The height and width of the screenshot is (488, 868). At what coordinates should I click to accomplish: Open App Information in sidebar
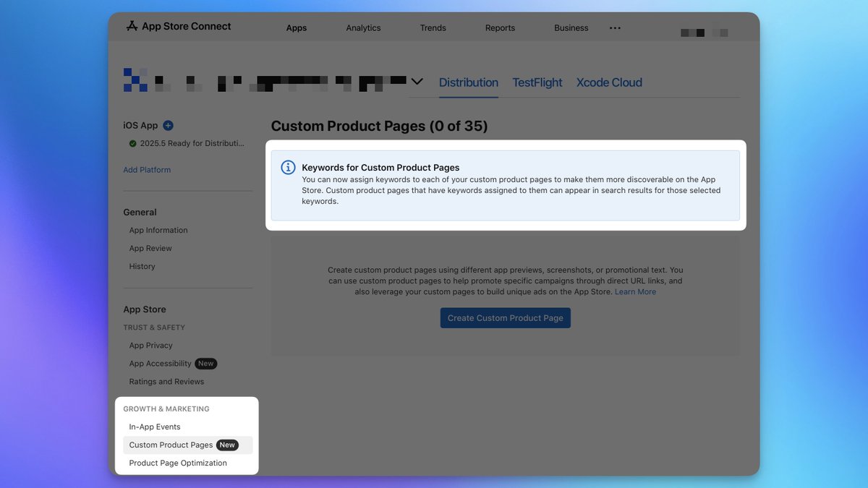[158, 230]
